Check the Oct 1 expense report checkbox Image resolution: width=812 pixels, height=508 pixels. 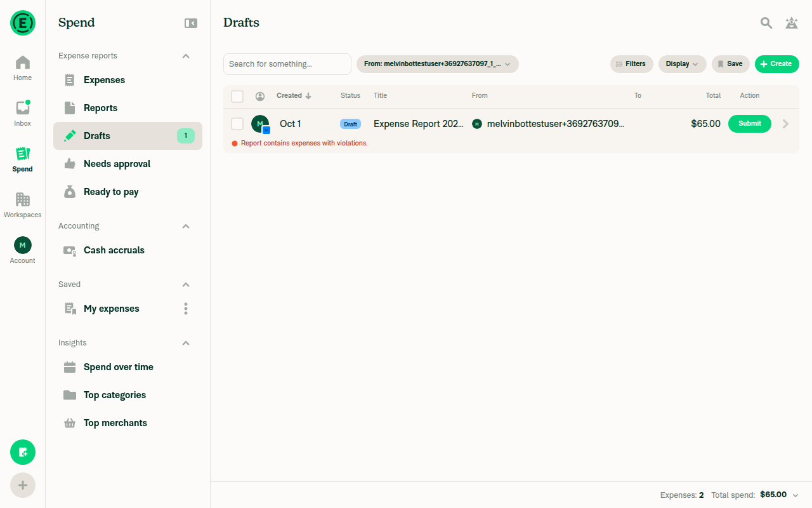(237, 124)
